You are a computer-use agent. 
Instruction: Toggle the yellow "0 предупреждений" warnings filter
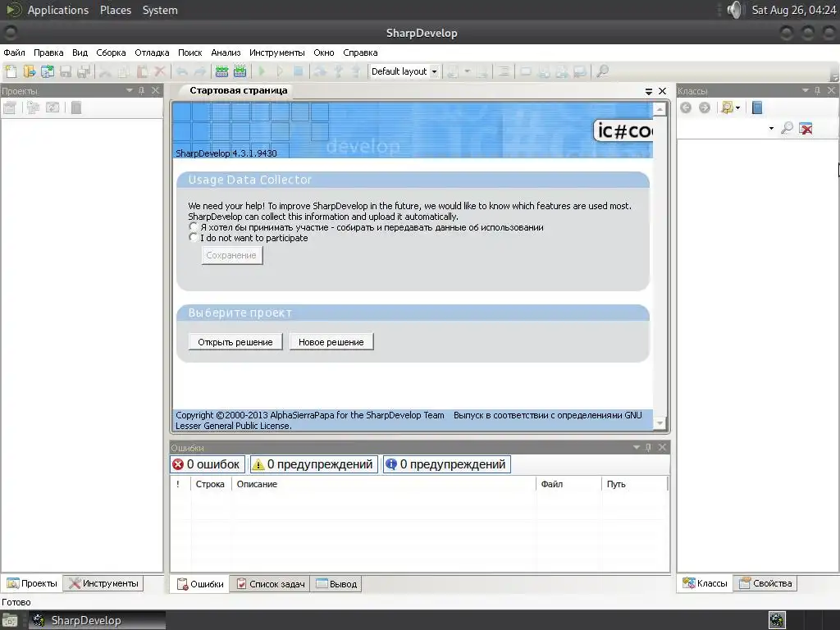coord(313,464)
